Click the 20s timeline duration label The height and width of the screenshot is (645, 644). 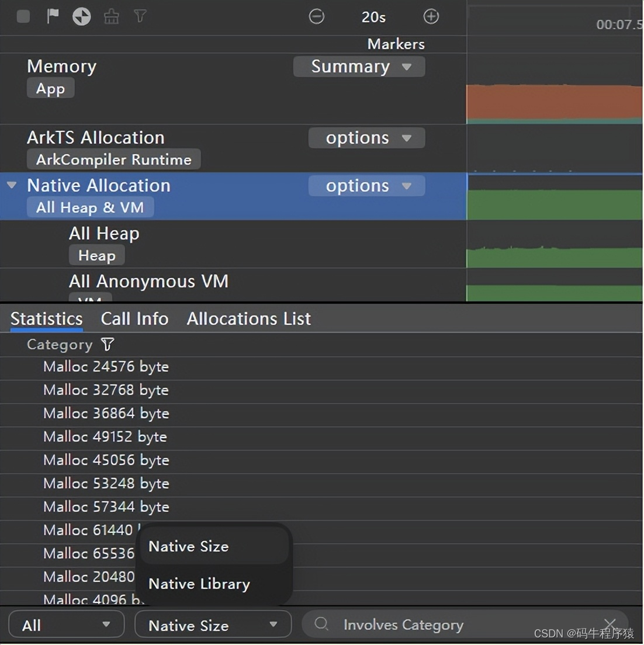pyautogui.click(x=373, y=17)
